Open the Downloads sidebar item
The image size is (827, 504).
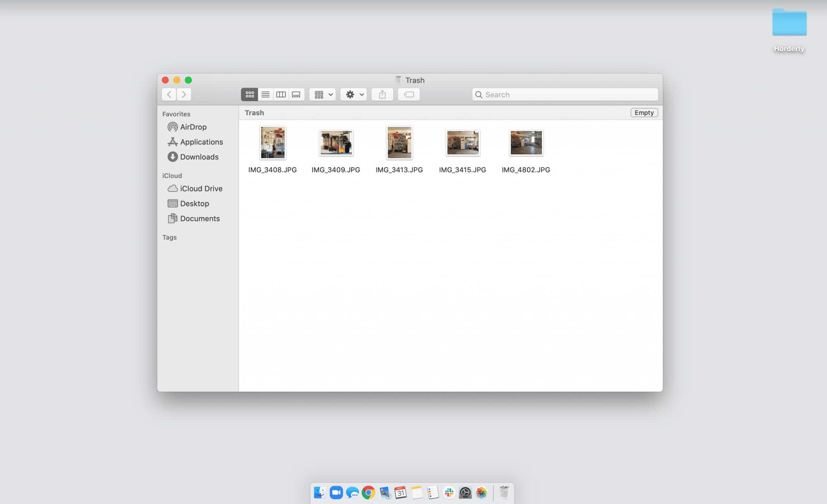tap(199, 157)
